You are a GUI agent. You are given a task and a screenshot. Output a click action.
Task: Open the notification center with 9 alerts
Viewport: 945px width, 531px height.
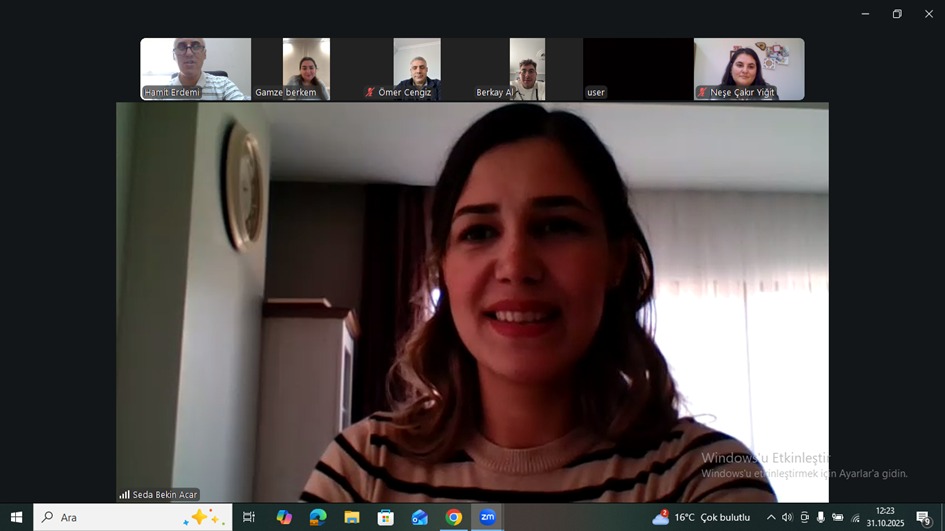point(924,517)
